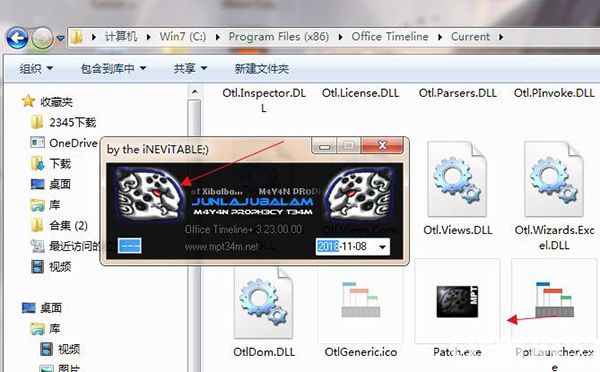This screenshot has height=372, width=600.
Task: Select Office Timeline breadcrumb segment
Action: pos(390,37)
